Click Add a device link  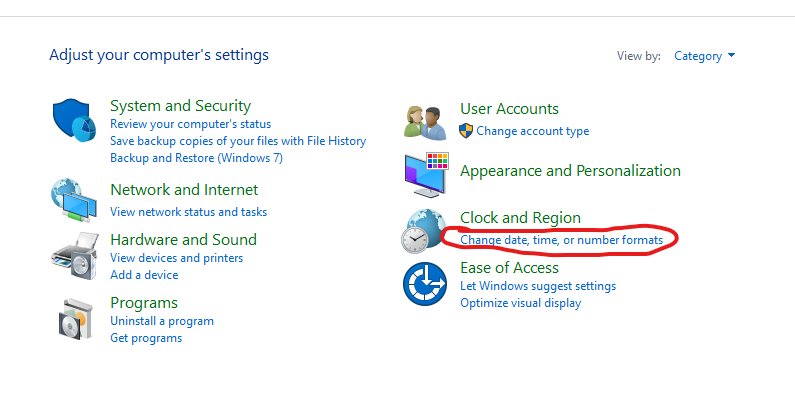144,275
